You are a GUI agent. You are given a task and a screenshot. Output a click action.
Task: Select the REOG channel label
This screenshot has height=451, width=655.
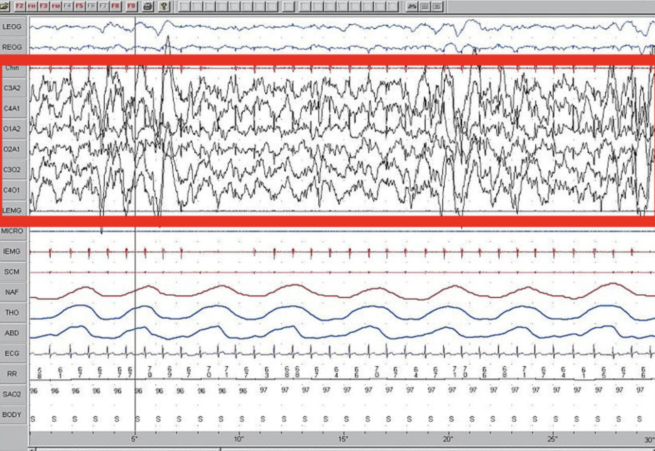[13, 47]
